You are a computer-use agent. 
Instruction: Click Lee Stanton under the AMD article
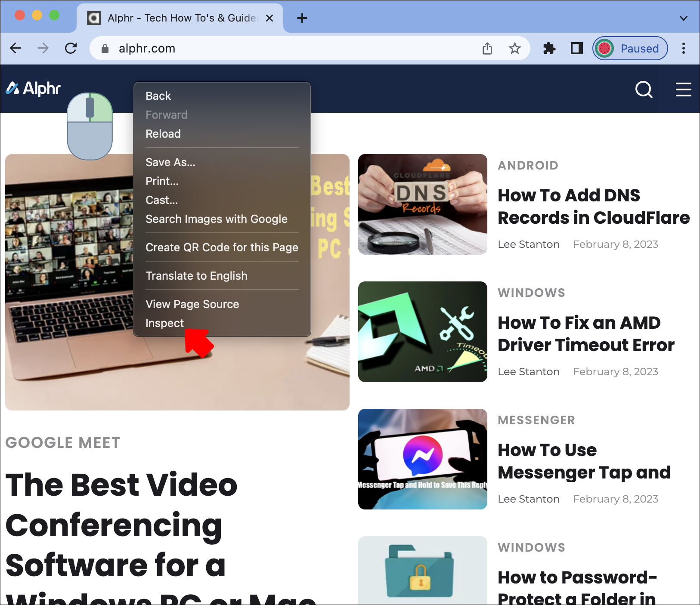tap(529, 372)
